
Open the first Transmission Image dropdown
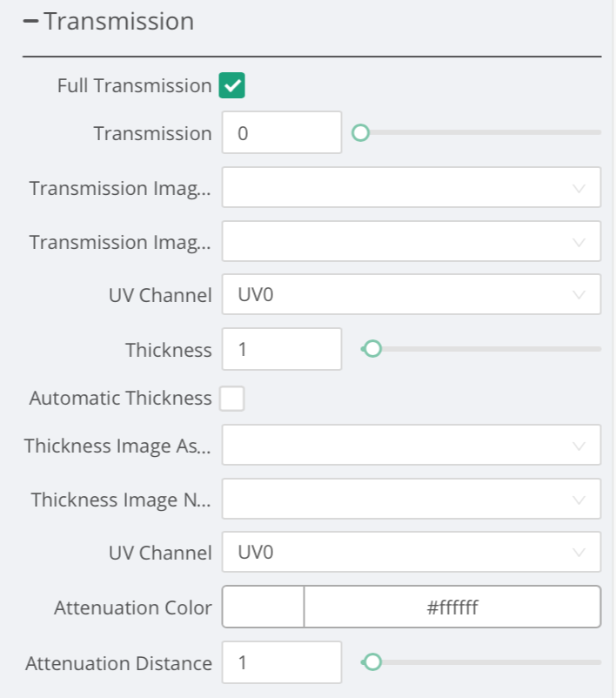[x=412, y=187]
